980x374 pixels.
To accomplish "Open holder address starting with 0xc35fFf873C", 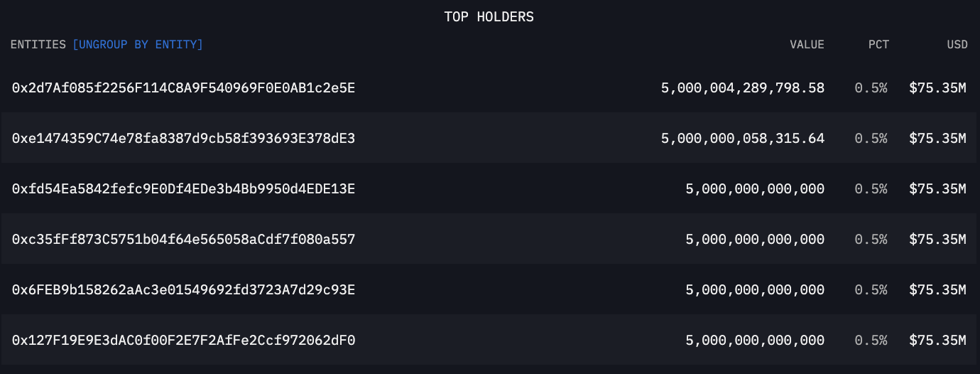I will pyautogui.click(x=183, y=240).
